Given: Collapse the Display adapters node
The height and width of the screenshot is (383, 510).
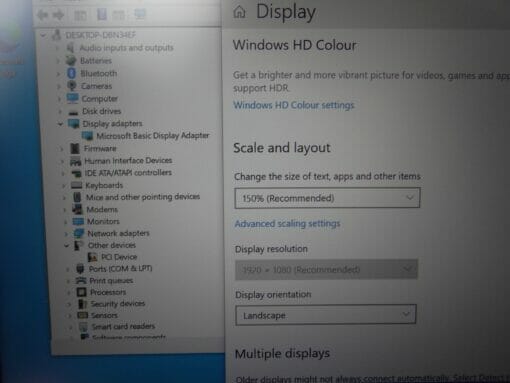Looking at the screenshot, I should [x=60, y=124].
